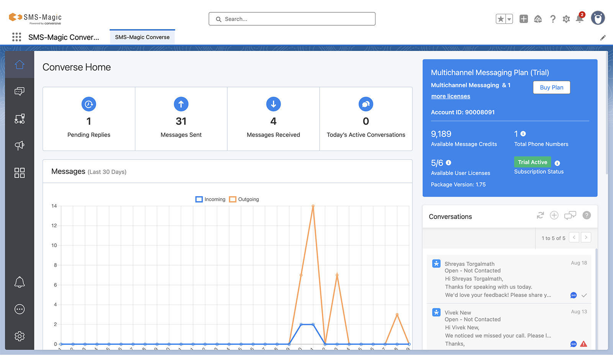Click the Pending Replies count of 1

pos(89,121)
